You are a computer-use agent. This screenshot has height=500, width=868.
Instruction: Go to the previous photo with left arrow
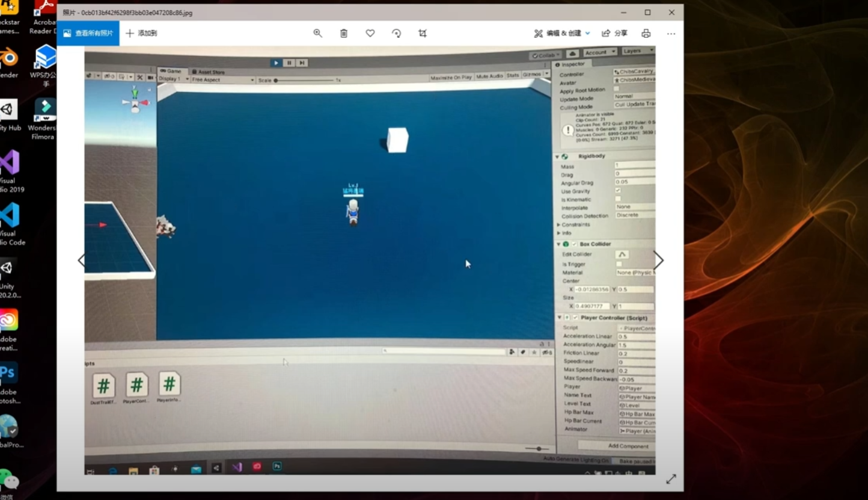coord(81,261)
